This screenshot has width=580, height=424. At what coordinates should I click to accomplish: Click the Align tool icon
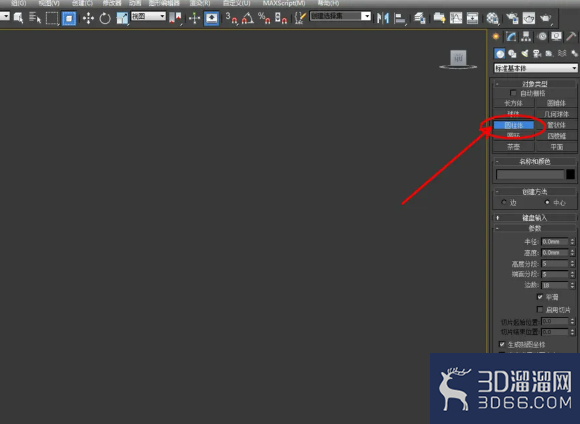click(x=400, y=18)
